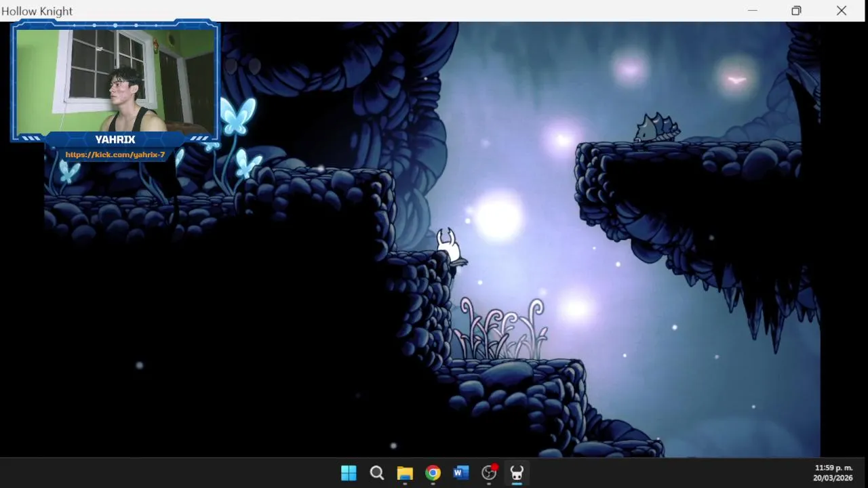Minimize the Hollow Knight window
Screen dimensions: 868x488
point(752,11)
